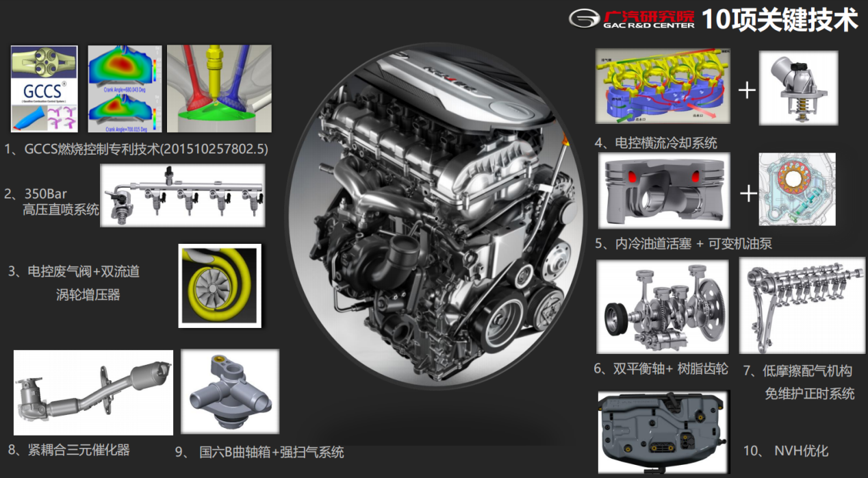Click the valve and injector 3D cutaway image
This screenshot has height=478, width=868.
point(219,89)
